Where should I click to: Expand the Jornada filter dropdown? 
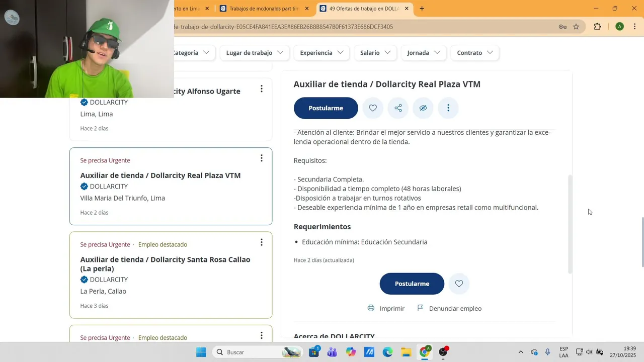[x=424, y=53]
